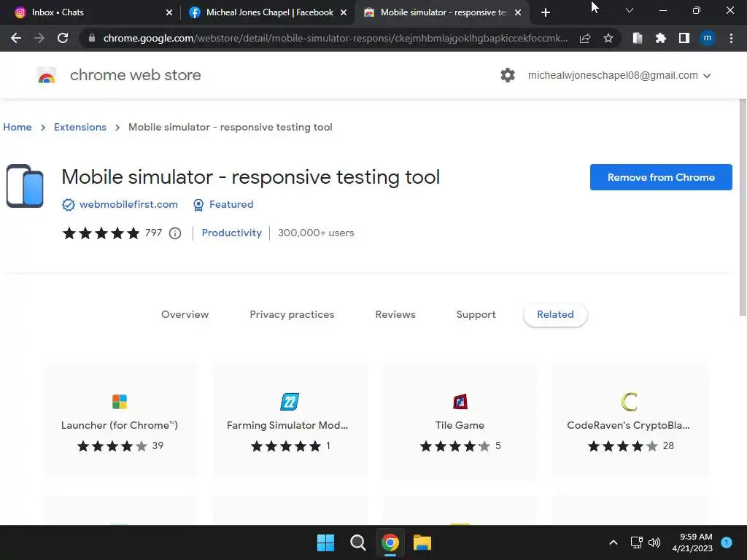Click the Launcher colorful squares icon
747x560 pixels.
click(120, 402)
